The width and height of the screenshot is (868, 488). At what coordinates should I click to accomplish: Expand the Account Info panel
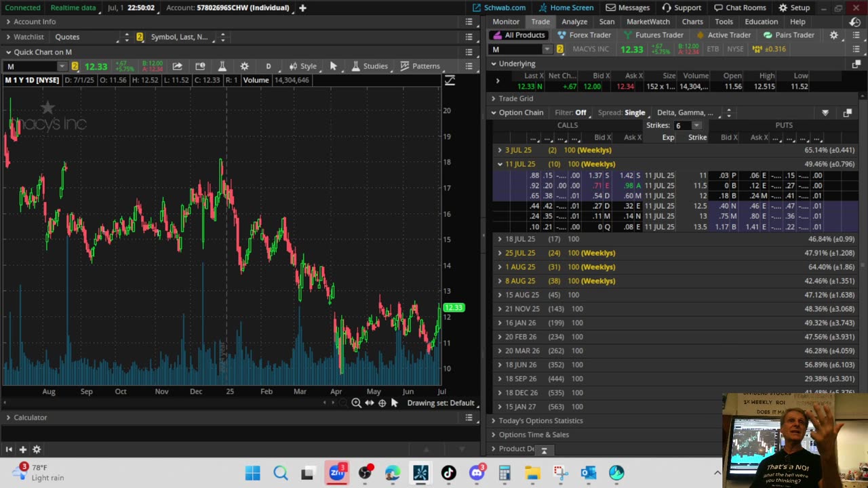pos(8,22)
